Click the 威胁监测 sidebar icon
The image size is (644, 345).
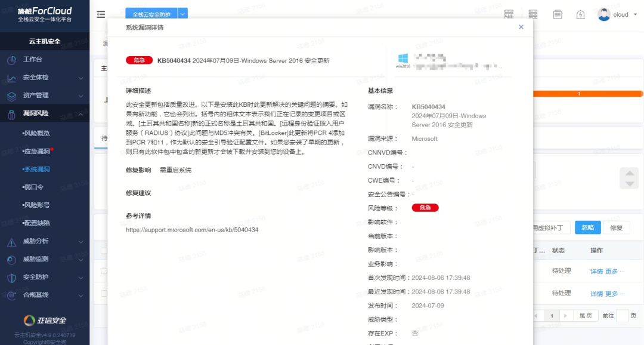[x=11, y=260]
